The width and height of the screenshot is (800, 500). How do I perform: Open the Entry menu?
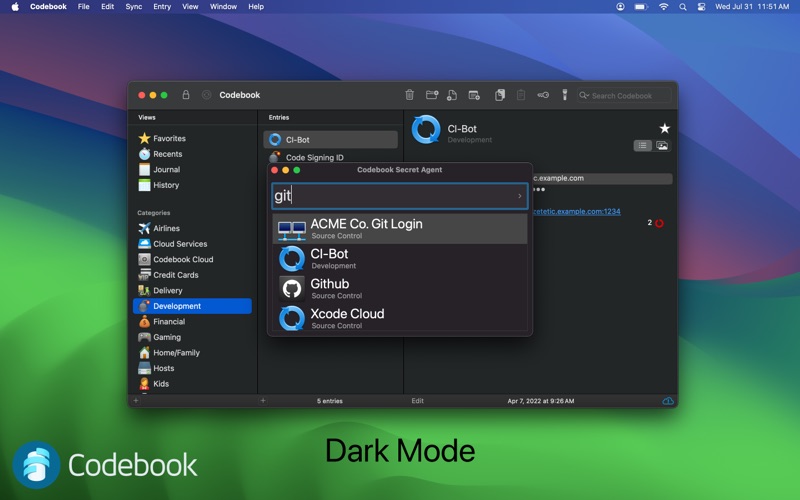click(162, 7)
